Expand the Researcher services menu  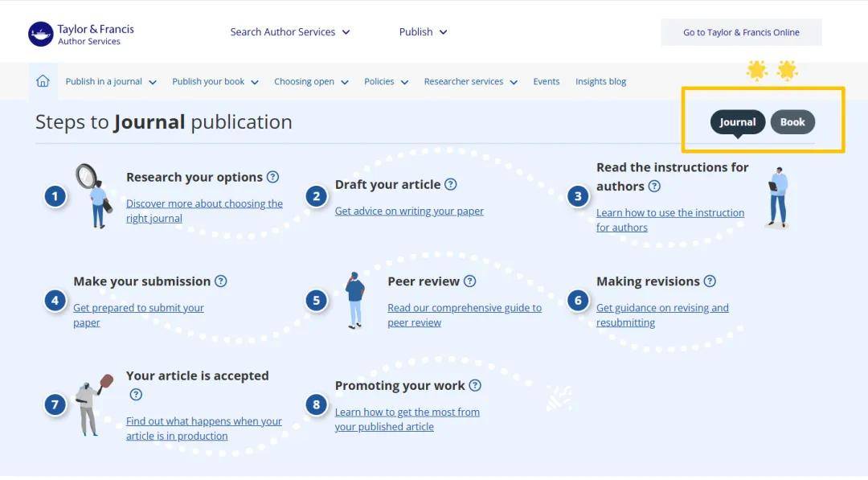[x=470, y=81]
